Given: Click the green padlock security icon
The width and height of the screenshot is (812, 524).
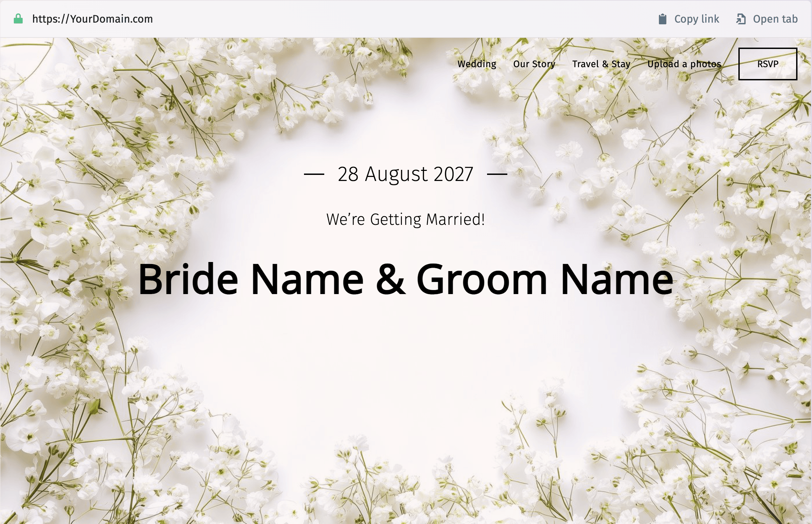Looking at the screenshot, I should click(18, 19).
